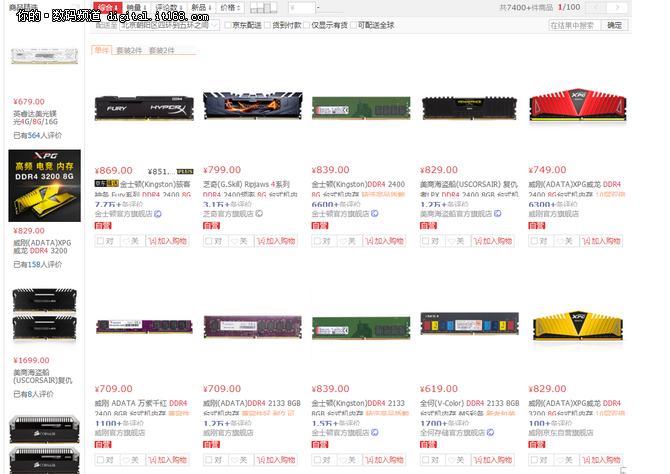Open V-Color colorful memory product image
This screenshot has width=670, height=474.
coord(469,324)
